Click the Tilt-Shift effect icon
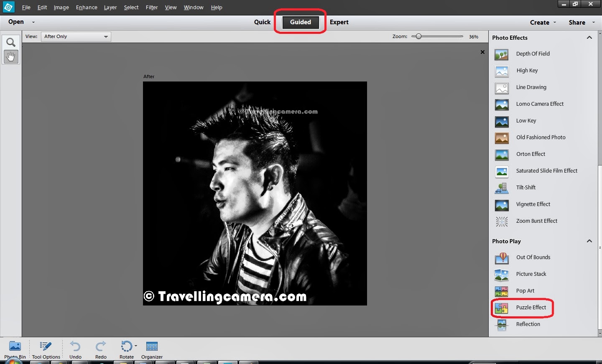 tap(502, 188)
